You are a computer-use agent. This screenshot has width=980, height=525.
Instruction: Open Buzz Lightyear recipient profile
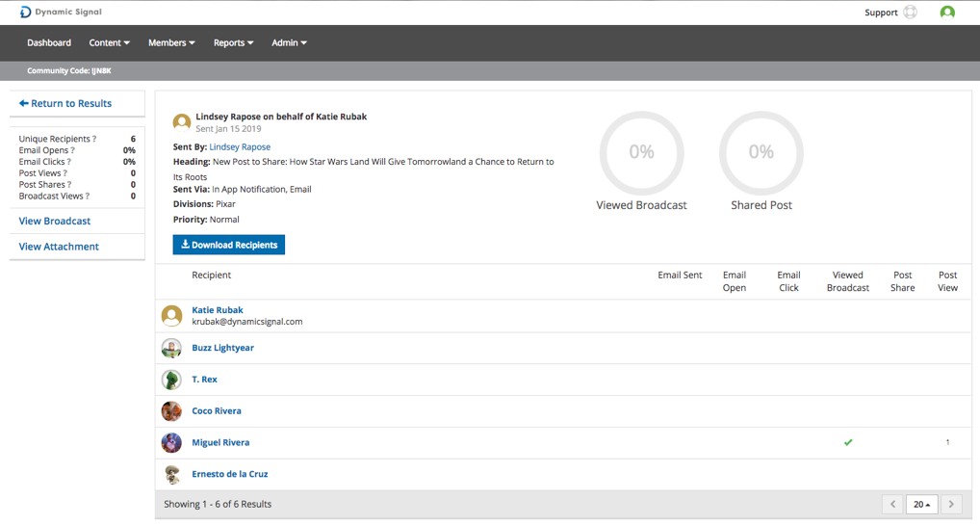[x=222, y=348]
